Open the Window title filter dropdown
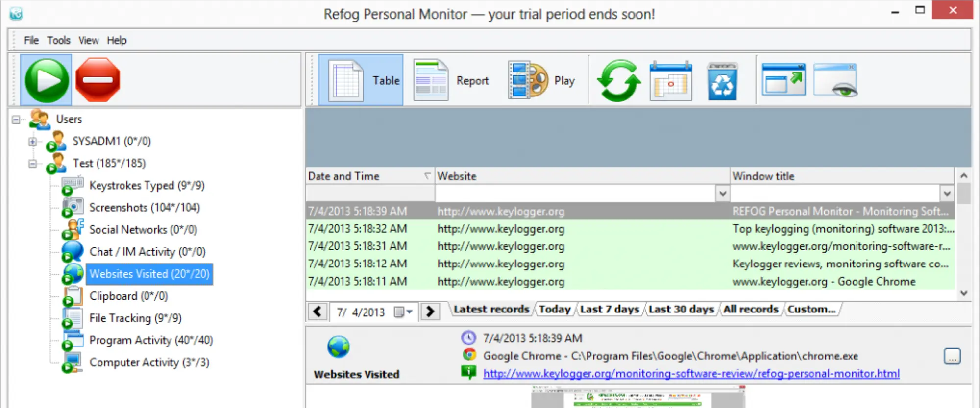Image resolution: width=980 pixels, height=408 pixels. pos(947,194)
